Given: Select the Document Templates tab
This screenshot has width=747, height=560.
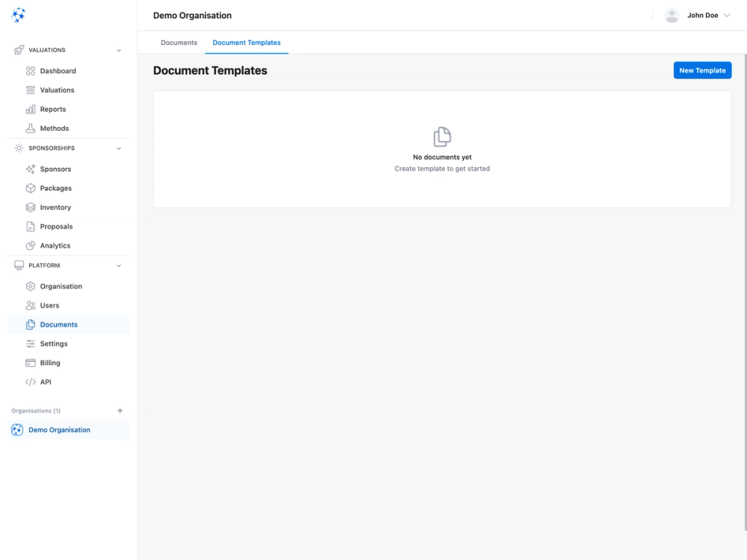Looking at the screenshot, I should click(247, 43).
